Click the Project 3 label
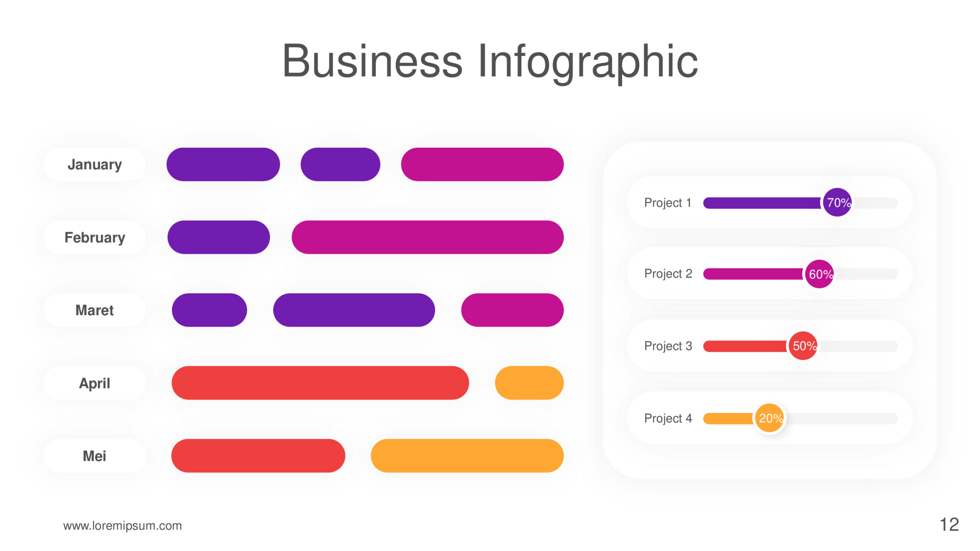Image resolution: width=980 pixels, height=551 pixels. (x=668, y=346)
